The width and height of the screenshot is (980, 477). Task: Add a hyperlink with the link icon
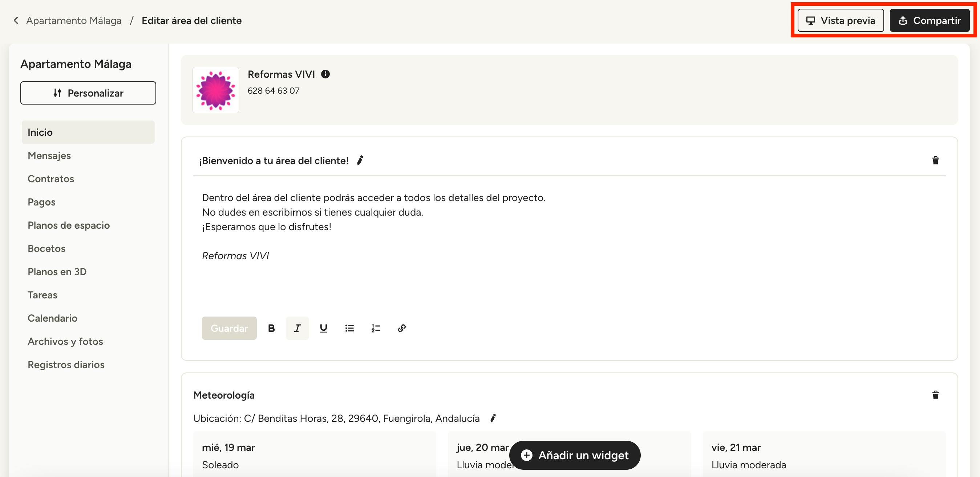coord(402,328)
